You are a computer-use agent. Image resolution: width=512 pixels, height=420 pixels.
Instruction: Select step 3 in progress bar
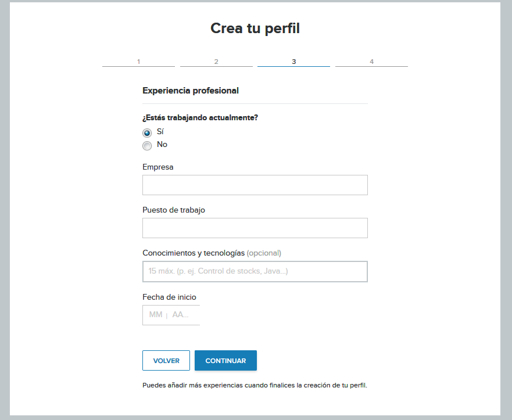[x=293, y=62]
